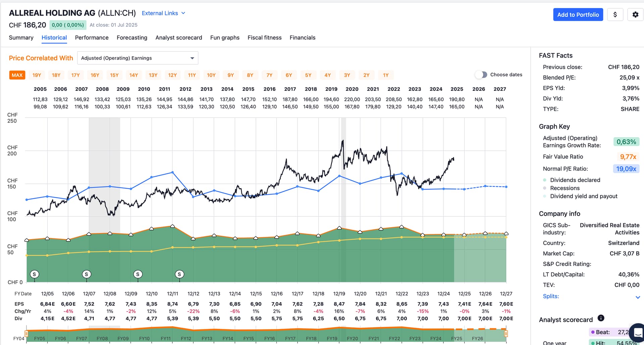Choose the 10Y time range
644x345 pixels.
point(211,75)
